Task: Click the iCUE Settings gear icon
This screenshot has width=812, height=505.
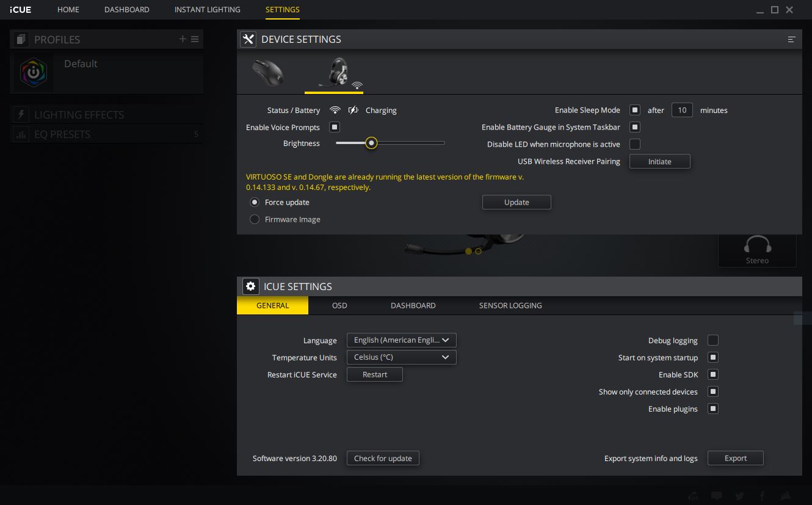Action: tap(250, 286)
